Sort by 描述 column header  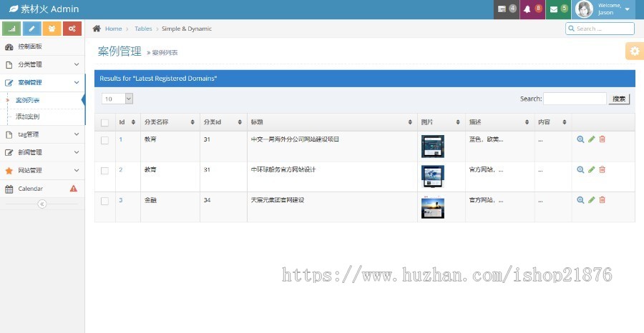pyautogui.click(x=500, y=122)
